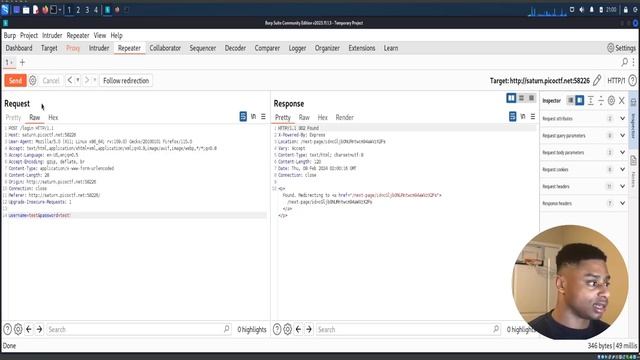The height and width of the screenshot is (360, 640).
Task: Switch to the Decoder tab
Action: coord(235,48)
